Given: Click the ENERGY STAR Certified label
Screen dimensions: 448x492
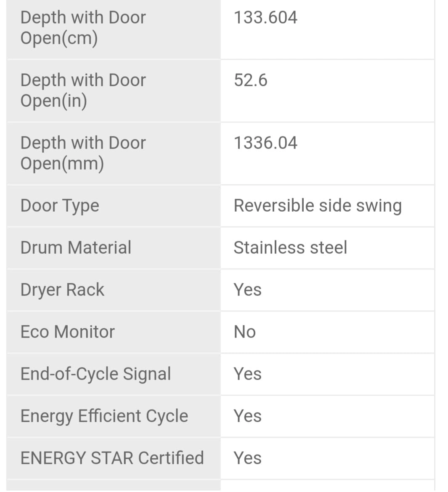Looking at the screenshot, I should [x=112, y=458].
